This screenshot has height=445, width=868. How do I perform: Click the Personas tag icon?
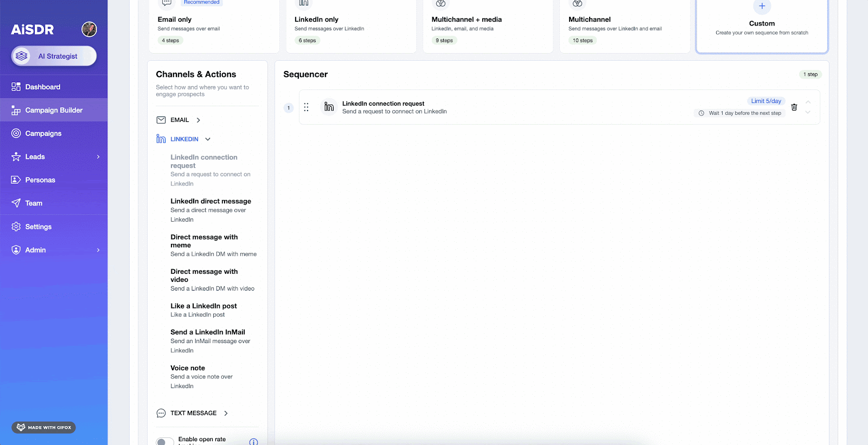(x=16, y=180)
